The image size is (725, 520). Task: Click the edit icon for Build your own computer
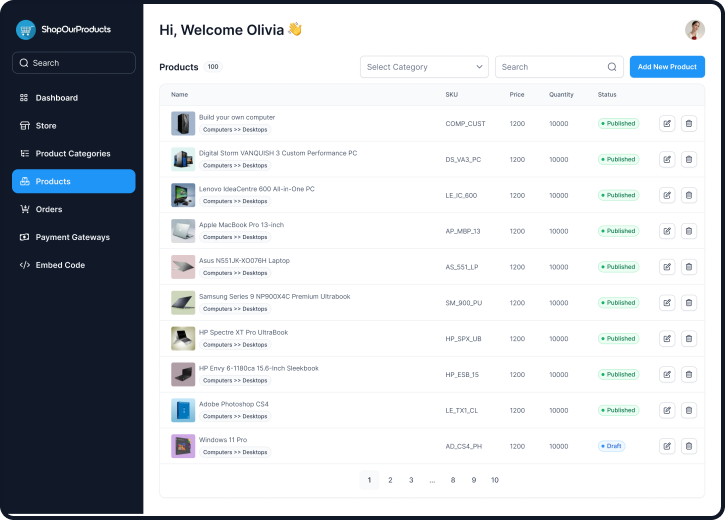click(667, 124)
